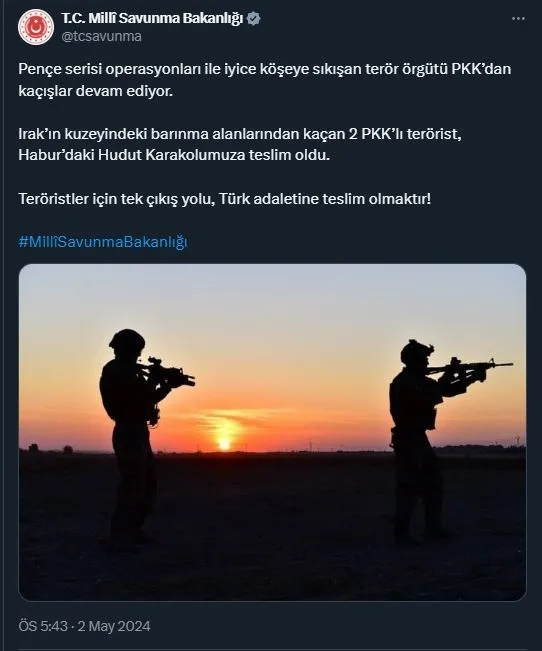Open the Millî Savunma Bakanlığı profile avatar

coord(36,27)
